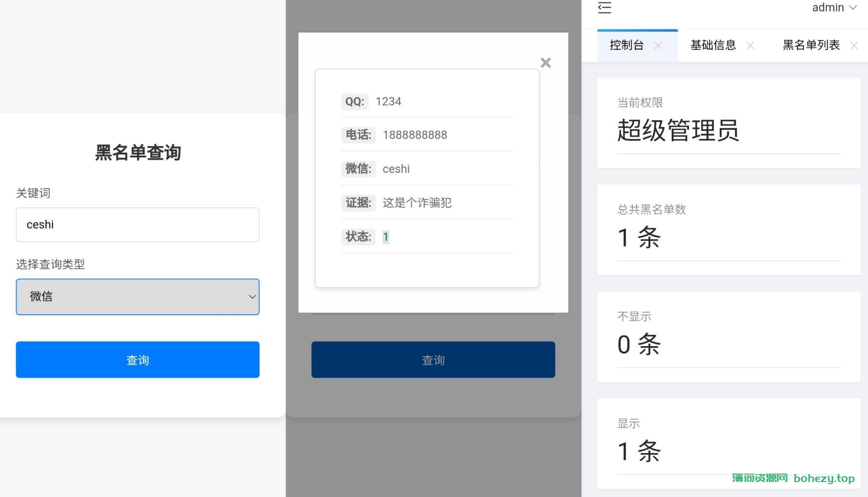Close the 基础信息 tab
This screenshot has height=497, width=868.
tap(750, 46)
